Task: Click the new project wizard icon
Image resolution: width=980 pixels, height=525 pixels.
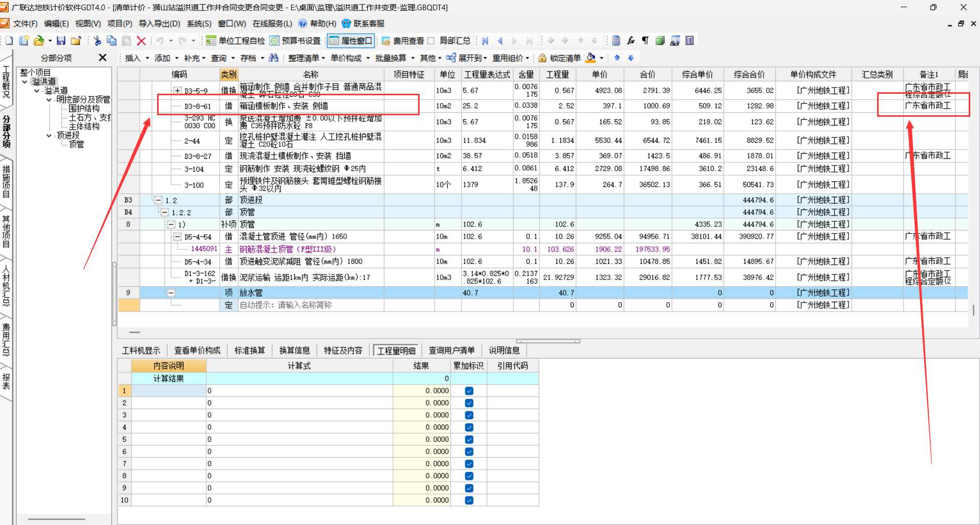Action: pyautogui.click(x=24, y=40)
